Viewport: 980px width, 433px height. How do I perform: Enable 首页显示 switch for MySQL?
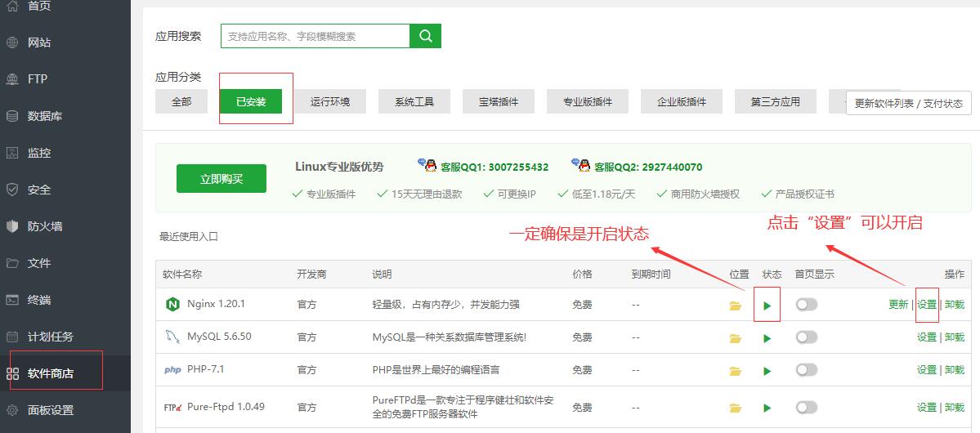[x=807, y=337]
